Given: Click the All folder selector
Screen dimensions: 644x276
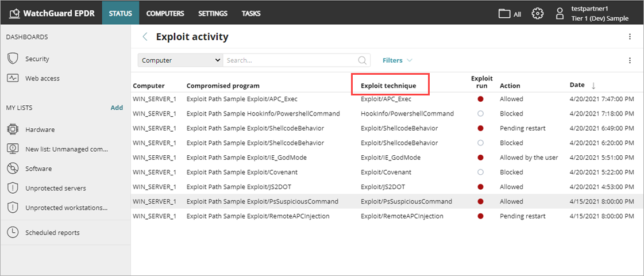Looking at the screenshot, I should (510, 14).
